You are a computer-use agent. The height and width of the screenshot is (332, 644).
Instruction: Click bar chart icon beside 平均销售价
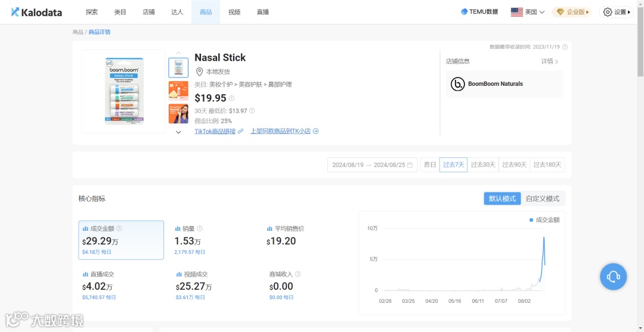(270, 228)
